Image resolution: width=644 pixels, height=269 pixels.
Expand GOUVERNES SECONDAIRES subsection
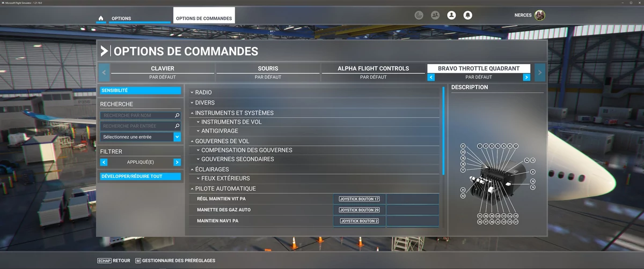coord(318,159)
